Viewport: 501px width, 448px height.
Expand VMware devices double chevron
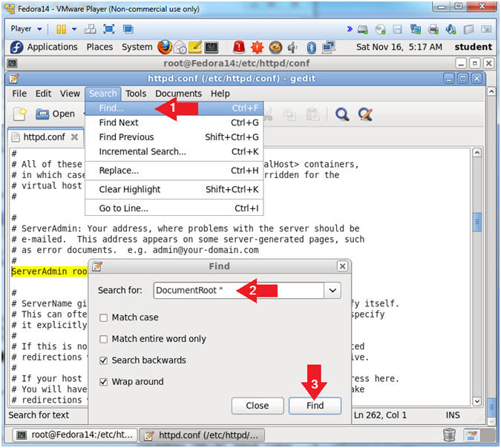coord(350,29)
